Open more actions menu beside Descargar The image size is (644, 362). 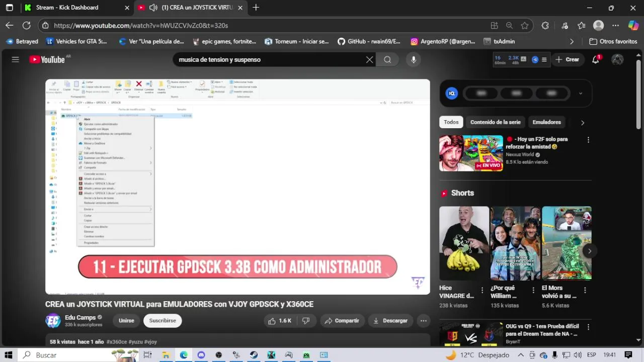click(x=424, y=320)
